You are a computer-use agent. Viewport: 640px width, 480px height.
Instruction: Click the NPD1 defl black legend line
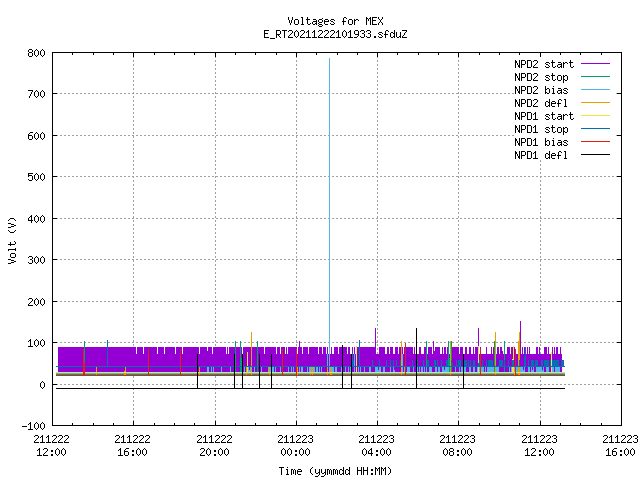pyautogui.click(x=595, y=155)
